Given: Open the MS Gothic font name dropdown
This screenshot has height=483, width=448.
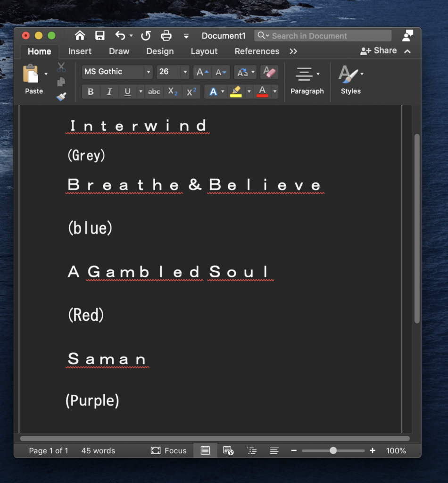Looking at the screenshot, I should tap(149, 72).
